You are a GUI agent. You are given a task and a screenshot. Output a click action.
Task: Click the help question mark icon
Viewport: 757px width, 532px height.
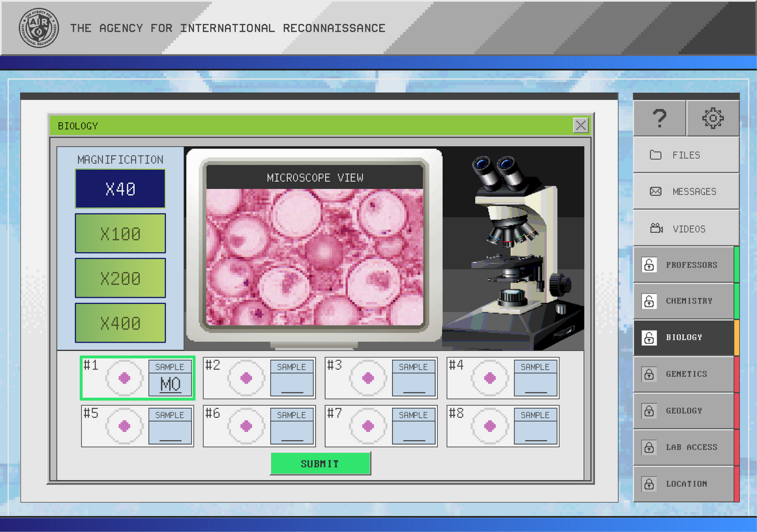tap(660, 118)
